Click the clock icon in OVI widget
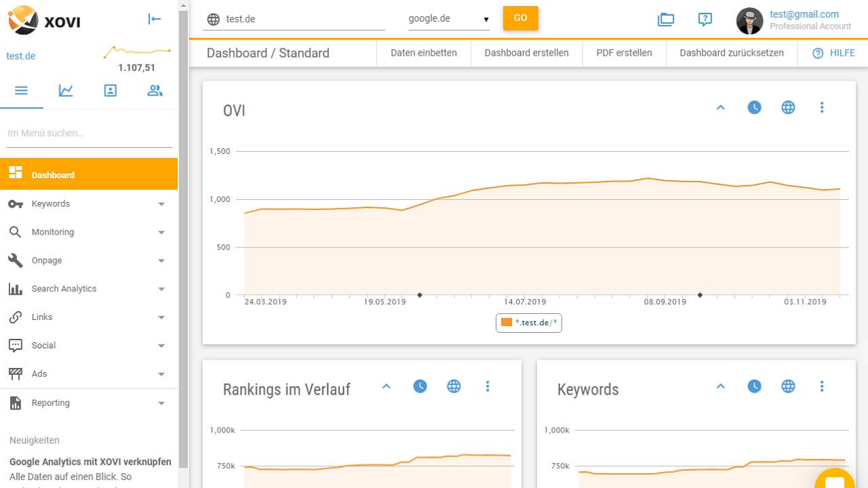This screenshot has width=868, height=488. pyautogui.click(x=754, y=107)
